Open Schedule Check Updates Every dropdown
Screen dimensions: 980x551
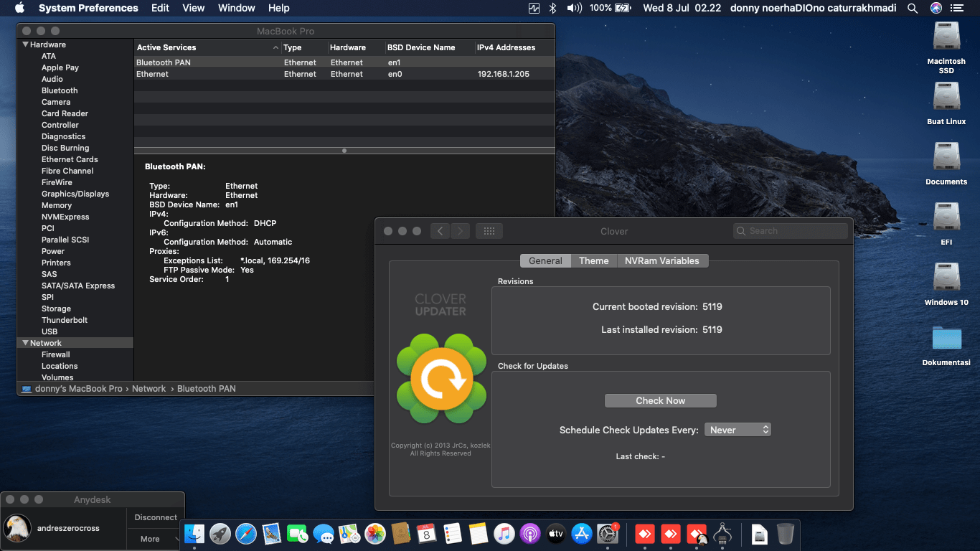[738, 430]
